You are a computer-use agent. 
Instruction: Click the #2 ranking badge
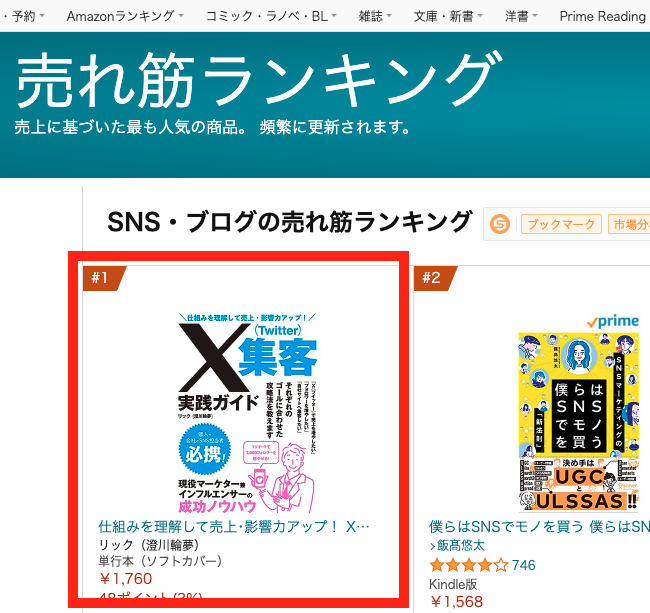coord(435,278)
